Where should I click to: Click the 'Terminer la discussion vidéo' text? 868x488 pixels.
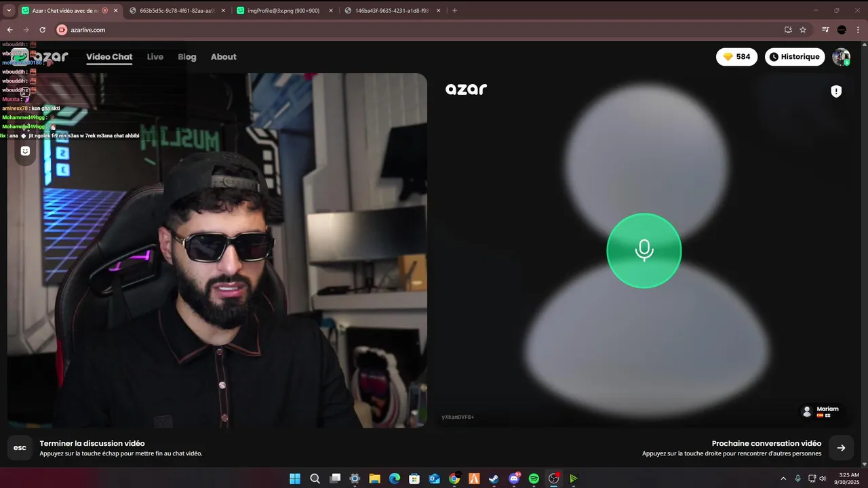coord(92,443)
